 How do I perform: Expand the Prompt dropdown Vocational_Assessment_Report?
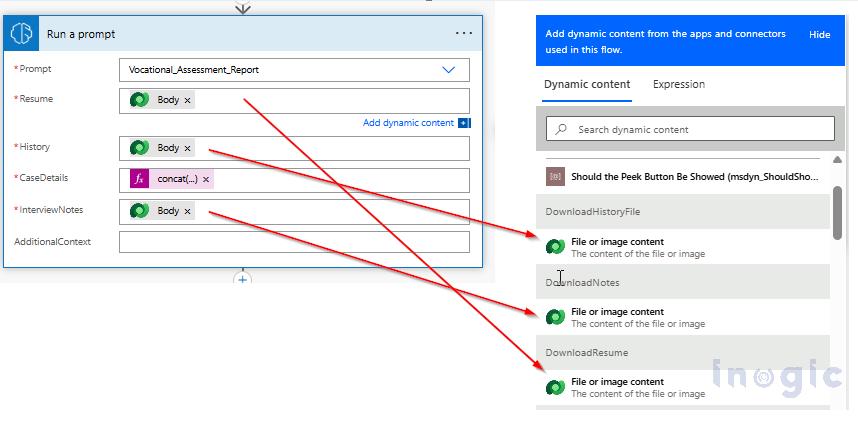[x=448, y=70]
